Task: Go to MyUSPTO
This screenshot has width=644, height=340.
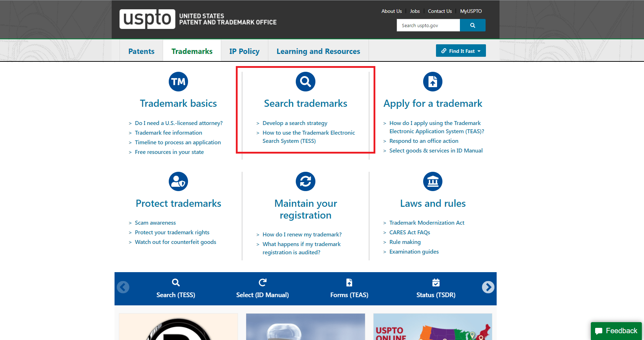Action: (x=471, y=11)
